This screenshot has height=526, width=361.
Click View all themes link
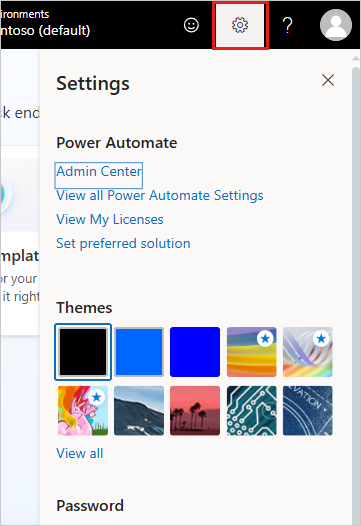tap(80, 454)
